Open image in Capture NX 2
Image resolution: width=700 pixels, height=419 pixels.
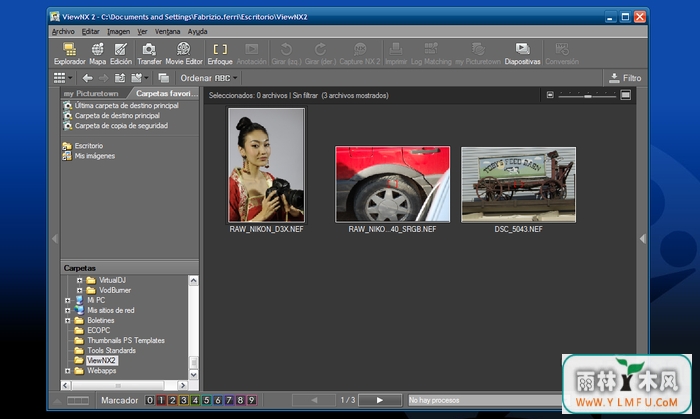click(360, 54)
